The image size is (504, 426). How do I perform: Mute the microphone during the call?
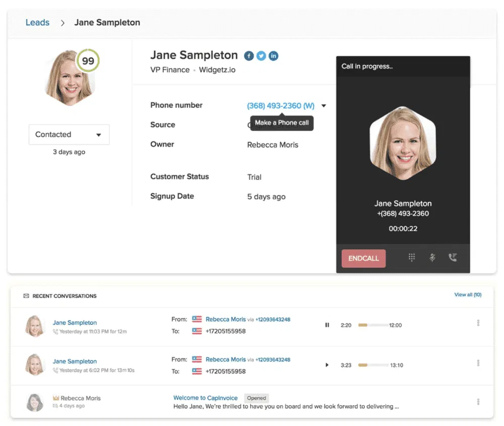tap(432, 258)
